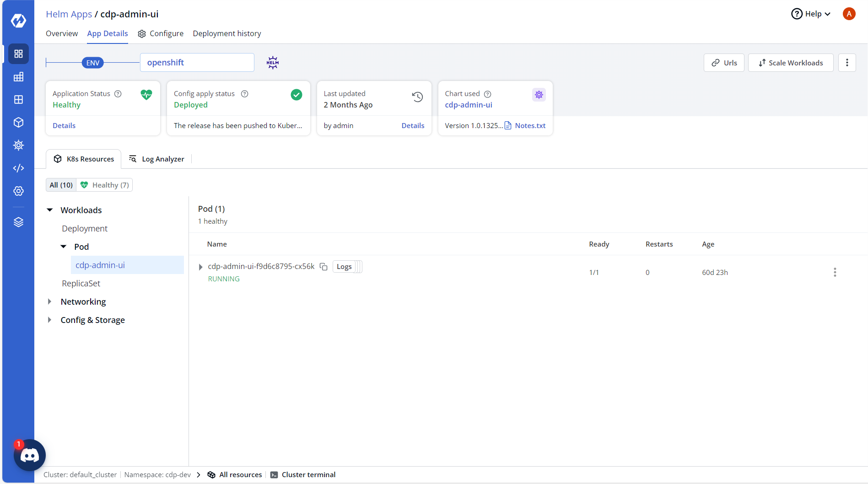Select the All (10) resource filter
This screenshot has height=484, width=868.
61,185
